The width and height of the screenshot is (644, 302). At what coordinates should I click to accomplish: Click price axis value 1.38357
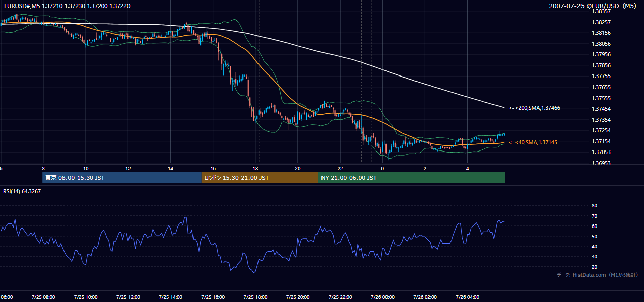[x=601, y=11]
